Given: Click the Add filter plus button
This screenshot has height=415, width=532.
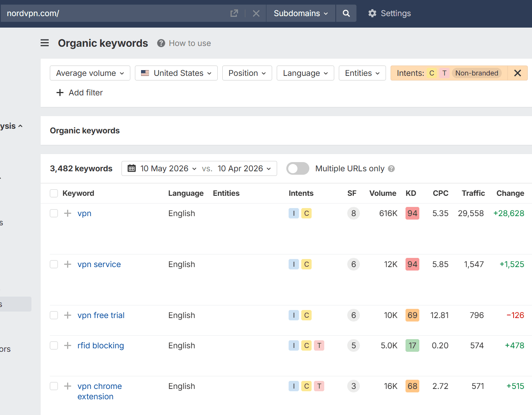Looking at the screenshot, I should [x=80, y=93].
